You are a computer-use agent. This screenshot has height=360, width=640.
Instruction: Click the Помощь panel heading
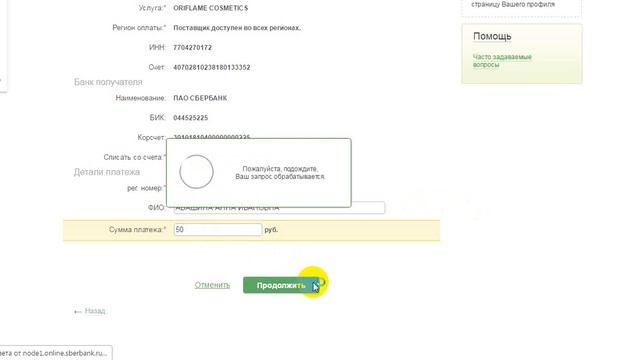pos(492,36)
